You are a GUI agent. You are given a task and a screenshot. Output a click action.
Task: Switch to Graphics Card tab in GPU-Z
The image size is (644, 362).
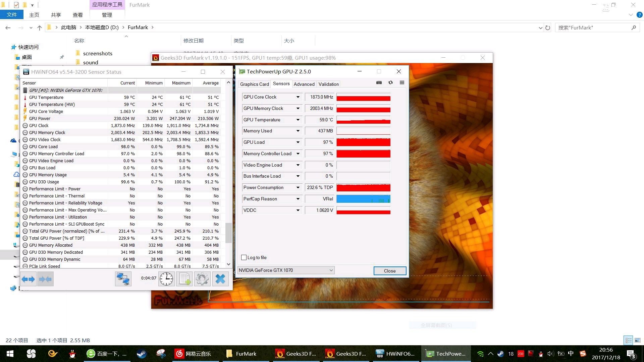[255, 84]
